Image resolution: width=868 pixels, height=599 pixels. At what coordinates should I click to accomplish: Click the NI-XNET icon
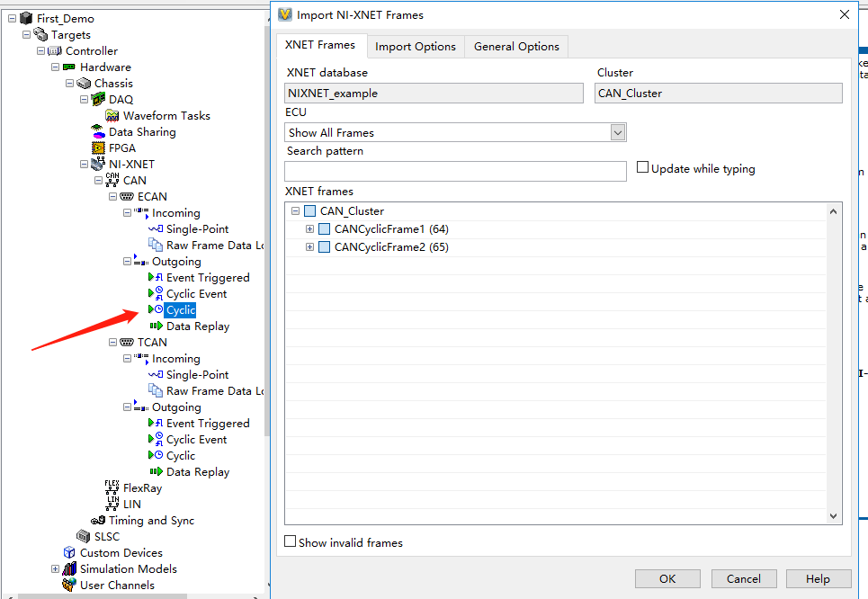pyautogui.click(x=98, y=164)
